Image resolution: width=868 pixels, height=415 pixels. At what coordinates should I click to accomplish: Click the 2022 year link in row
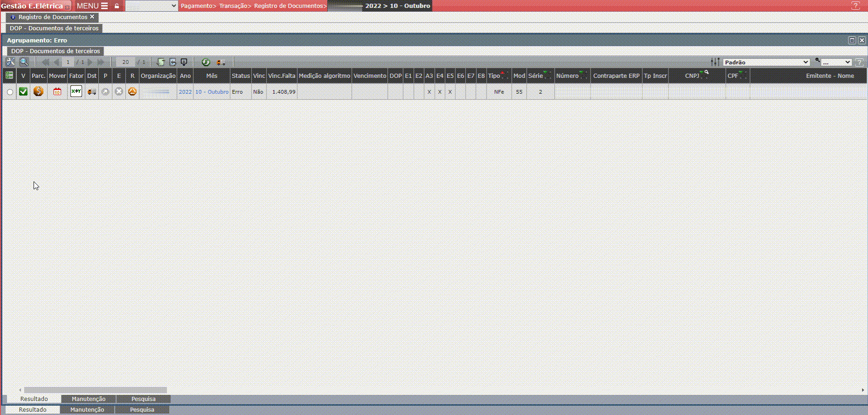[185, 92]
